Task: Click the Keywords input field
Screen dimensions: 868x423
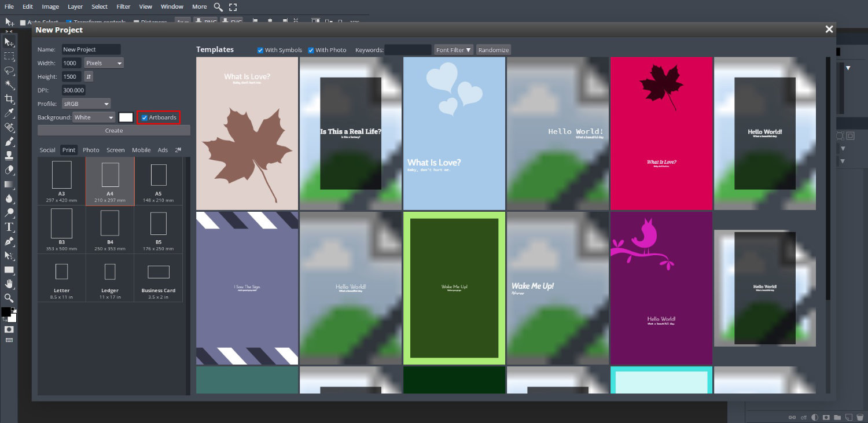Action: pyautogui.click(x=408, y=50)
